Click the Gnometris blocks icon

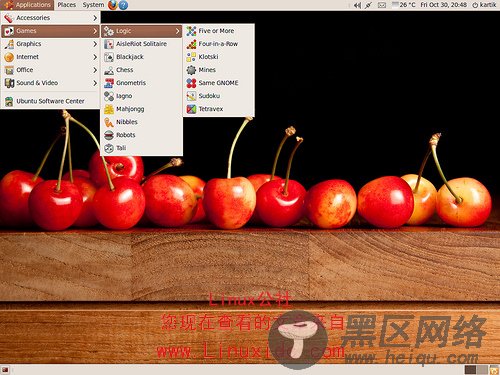click(109, 83)
